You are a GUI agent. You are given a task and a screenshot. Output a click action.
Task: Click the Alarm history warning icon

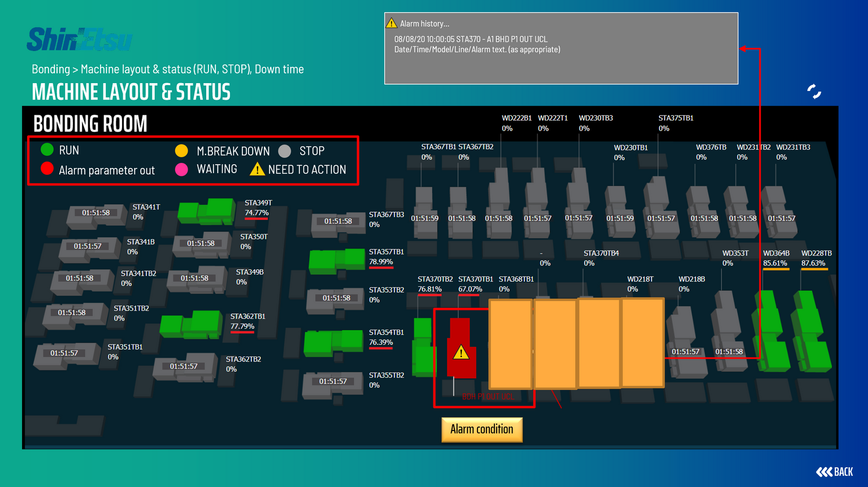(x=391, y=23)
